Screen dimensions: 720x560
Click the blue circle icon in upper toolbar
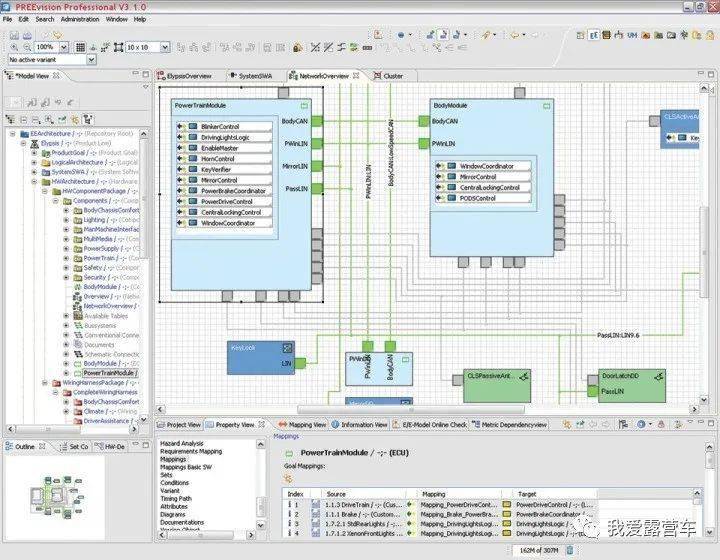(x=401, y=35)
